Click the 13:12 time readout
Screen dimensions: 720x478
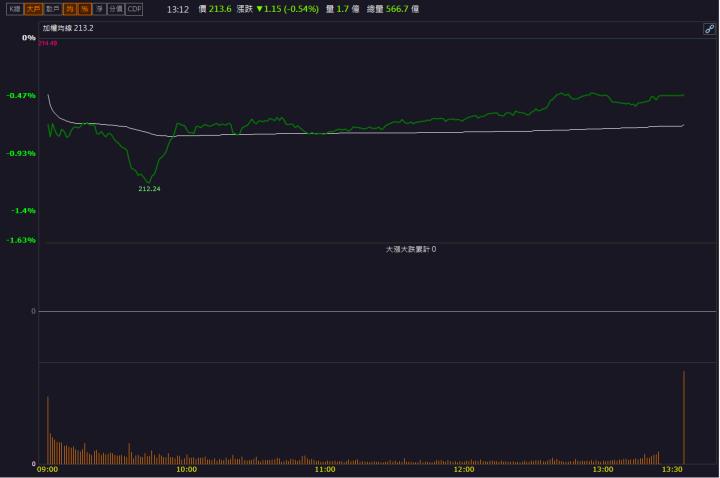click(178, 9)
